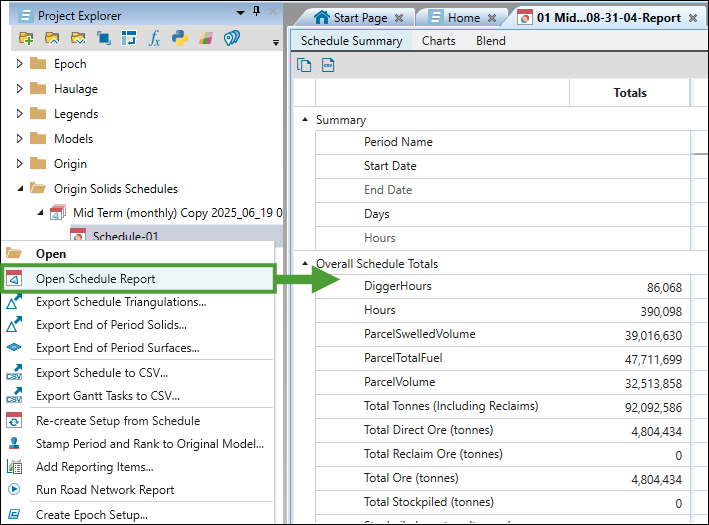
Task: Expand the Haulage folder
Action: coord(20,89)
